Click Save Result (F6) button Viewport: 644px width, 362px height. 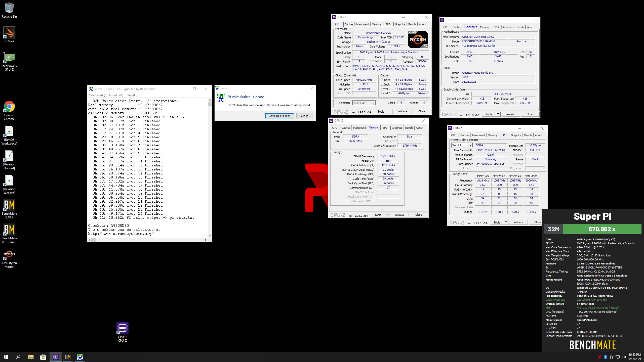[x=279, y=116]
